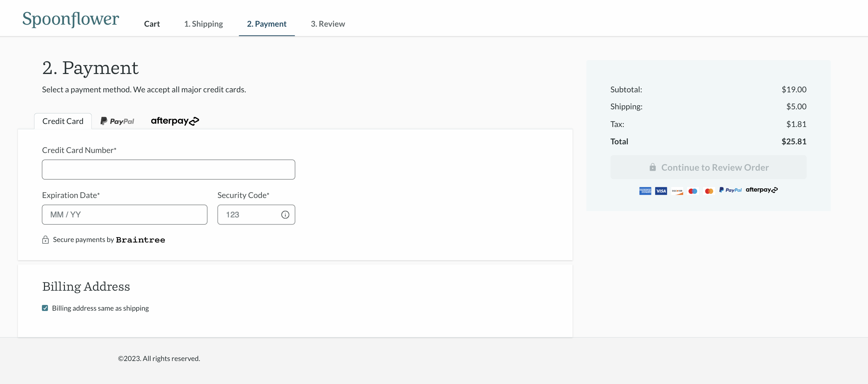Click the Afterpay payment method icon
868x384 pixels.
tap(175, 120)
